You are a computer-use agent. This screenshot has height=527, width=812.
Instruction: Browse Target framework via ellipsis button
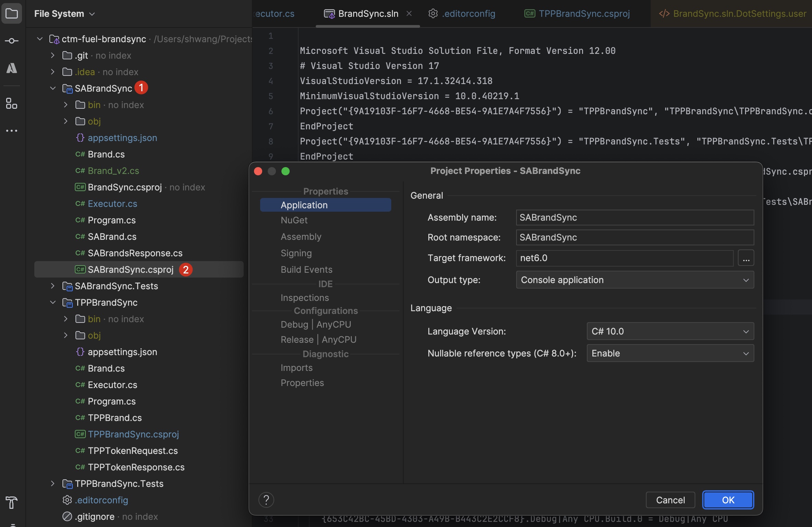[x=746, y=258]
